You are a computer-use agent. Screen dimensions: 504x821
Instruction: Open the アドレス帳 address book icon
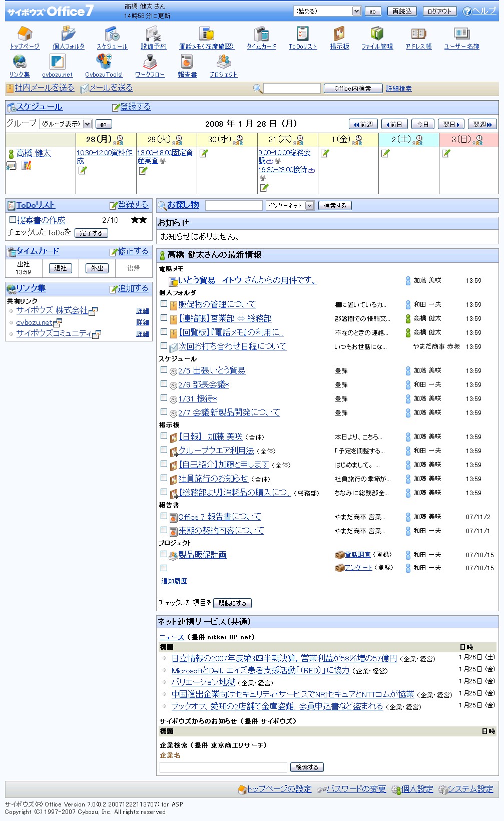point(418,34)
